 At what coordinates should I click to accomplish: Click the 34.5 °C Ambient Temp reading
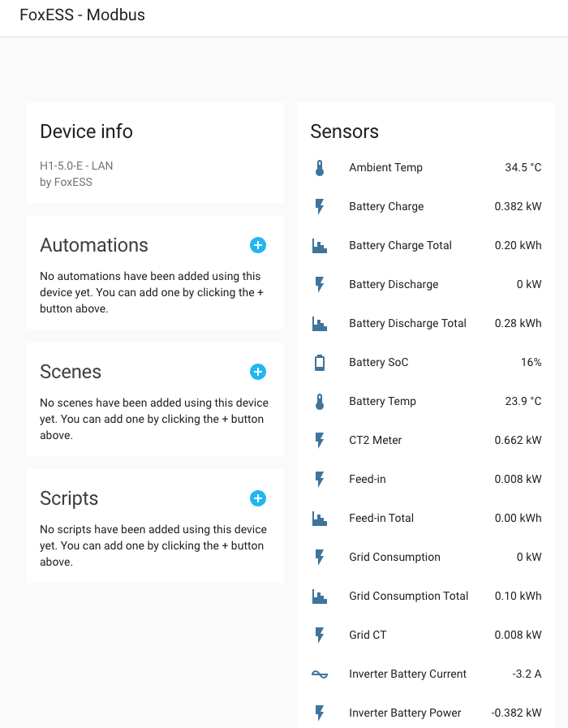tap(523, 167)
